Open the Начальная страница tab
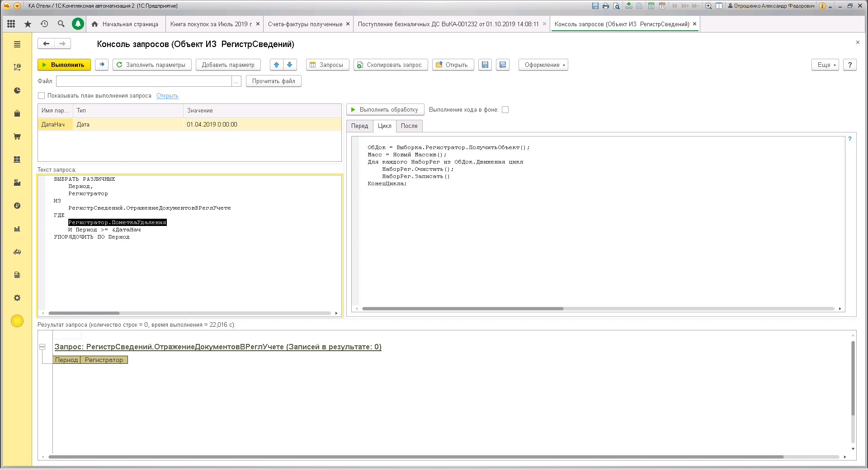 tap(125, 24)
